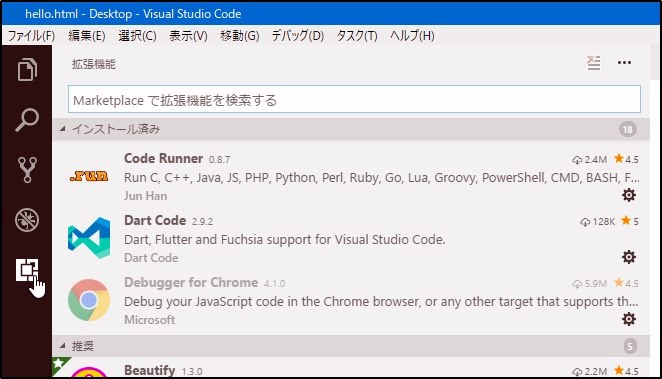Screen dimensions: 662x379
Task: Open the 表示(V) menu
Action: click(x=188, y=36)
